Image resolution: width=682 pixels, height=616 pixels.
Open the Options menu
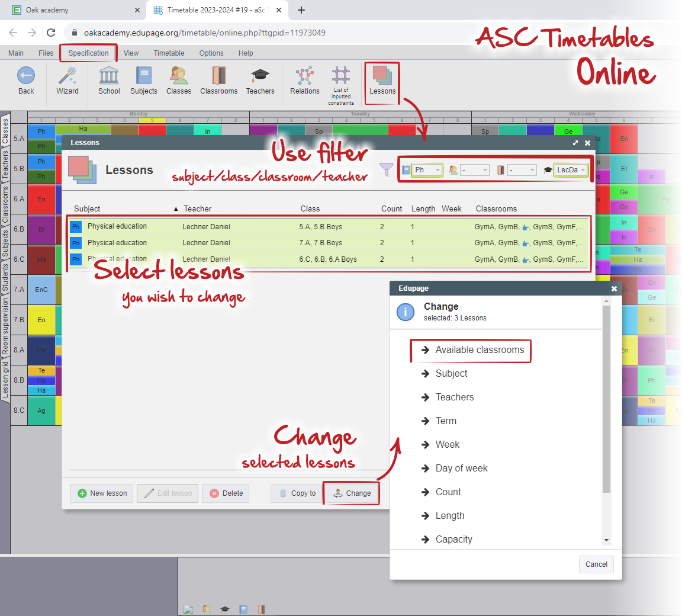[x=211, y=53]
